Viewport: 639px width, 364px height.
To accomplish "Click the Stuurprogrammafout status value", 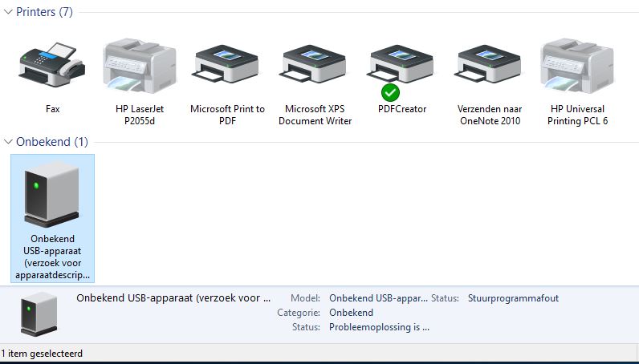I will click(x=513, y=298).
